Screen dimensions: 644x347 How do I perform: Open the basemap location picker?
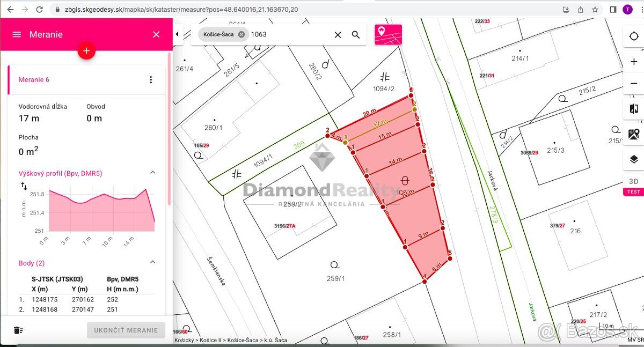click(x=634, y=134)
